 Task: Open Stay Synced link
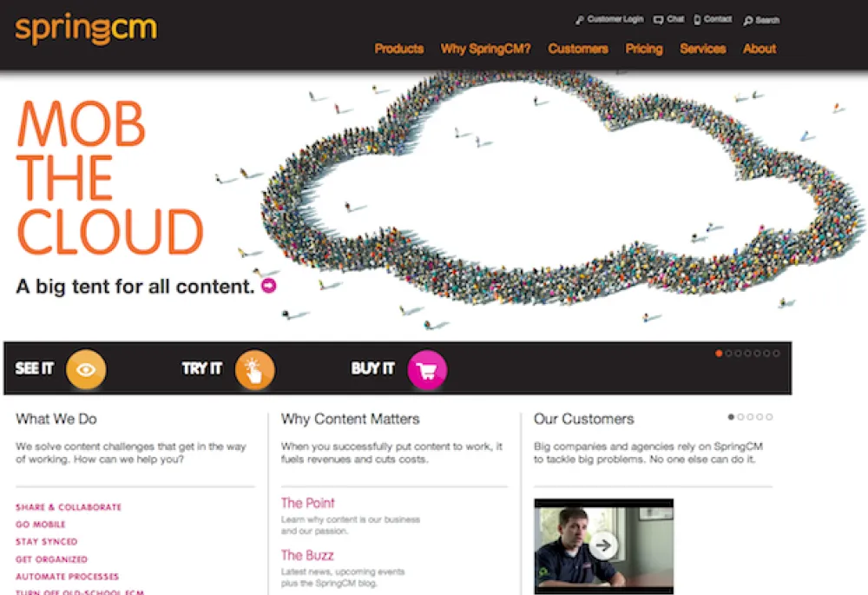(47, 542)
